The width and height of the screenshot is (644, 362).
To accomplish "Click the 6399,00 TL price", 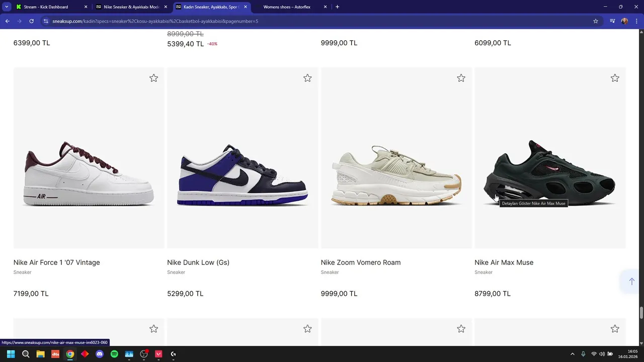I will click(32, 43).
